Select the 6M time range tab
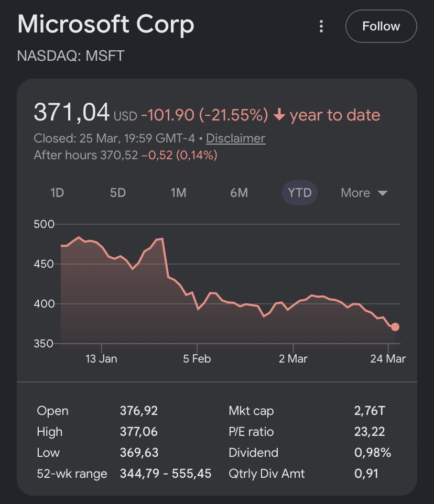Viewport: 434px width, 504px height. [x=239, y=193]
